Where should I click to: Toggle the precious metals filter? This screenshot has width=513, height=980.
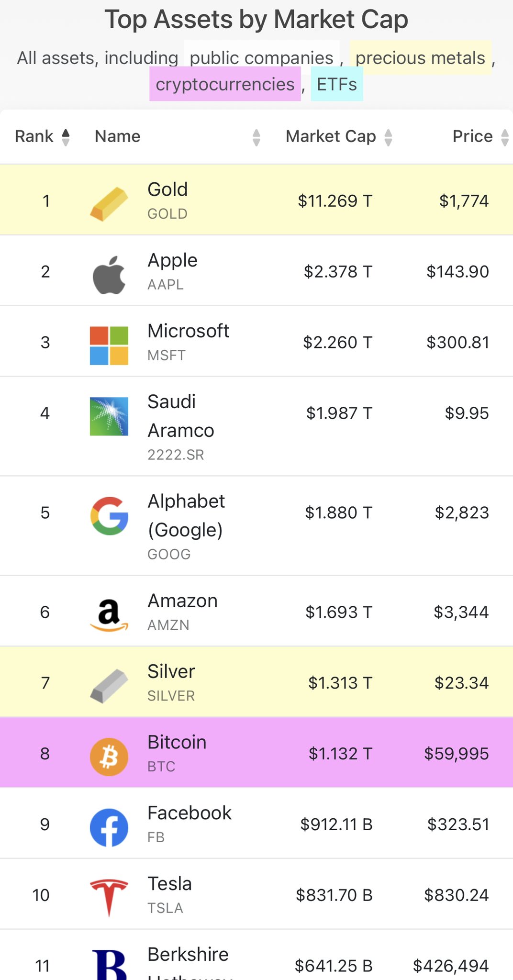(x=420, y=58)
